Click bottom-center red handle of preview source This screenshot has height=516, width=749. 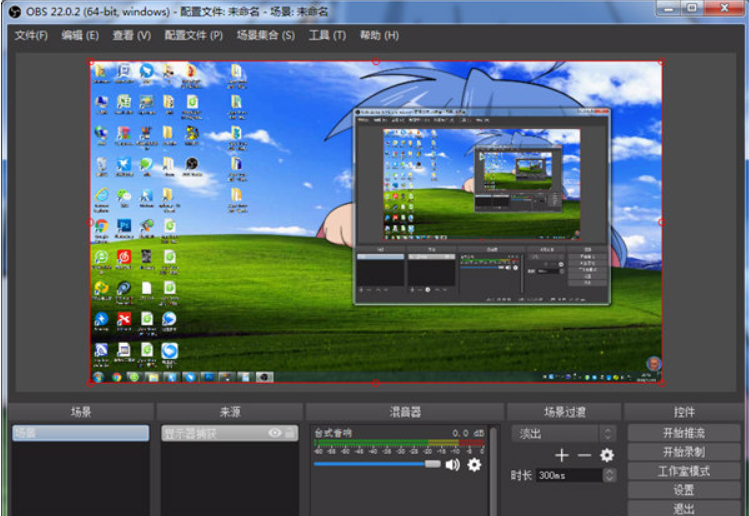pos(376,383)
